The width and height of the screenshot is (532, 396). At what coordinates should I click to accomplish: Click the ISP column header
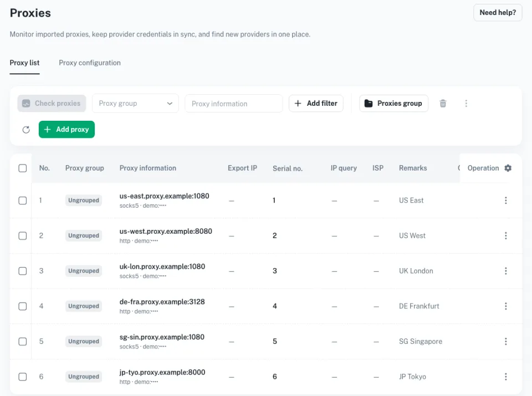[377, 168]
